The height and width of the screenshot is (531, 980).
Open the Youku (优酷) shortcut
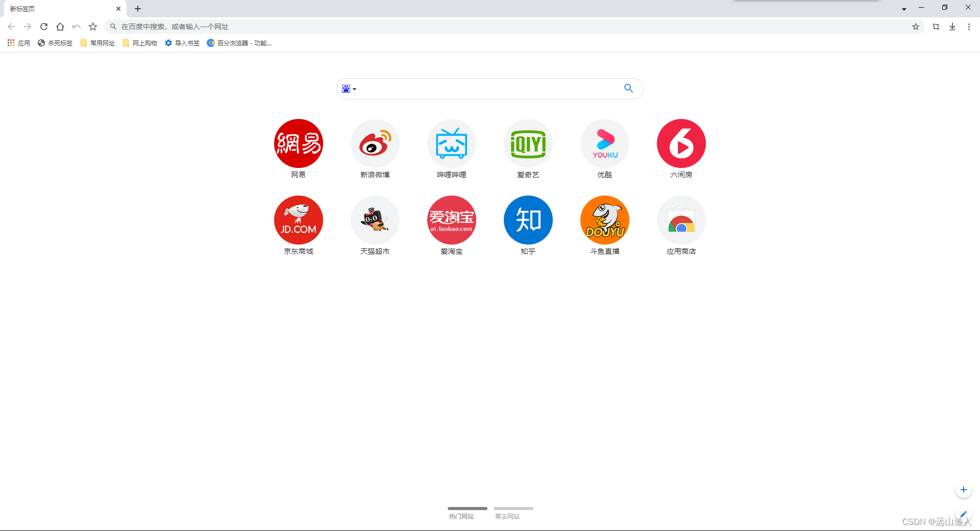coord(605,143)
